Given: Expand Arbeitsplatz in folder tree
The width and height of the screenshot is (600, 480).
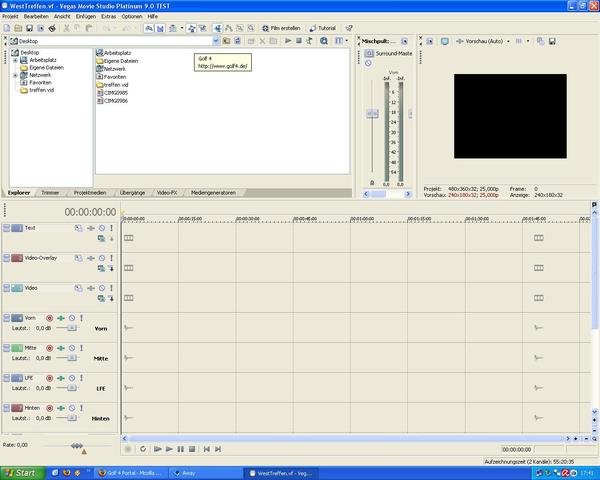Looking at the screenshot, I should pyautogui.click(x=15, y=60).
